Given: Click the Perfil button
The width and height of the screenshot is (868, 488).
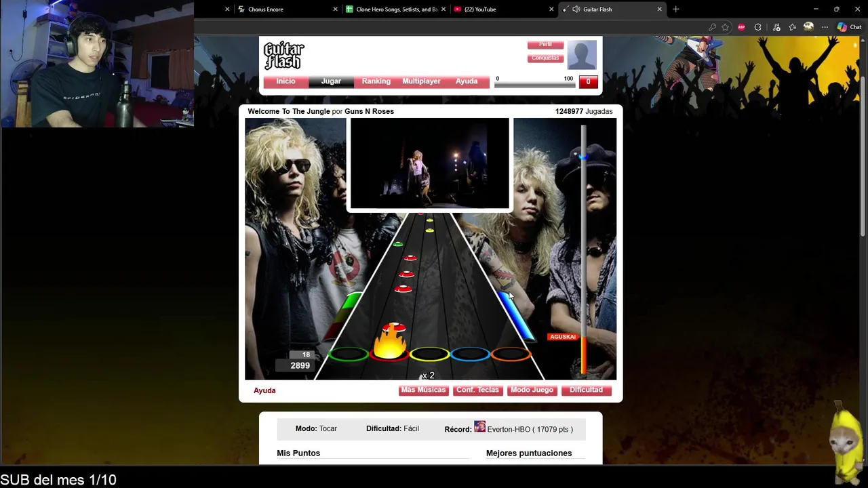Looking at the screenshot, I should pyautogui.click(x=545, y=45).
